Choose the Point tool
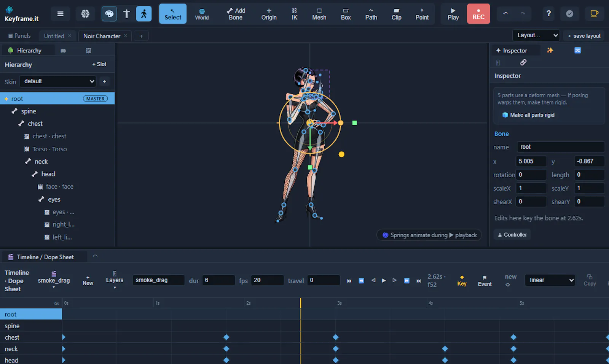The height and width of the screenshot is (364, 609). [x=422, y=14]
